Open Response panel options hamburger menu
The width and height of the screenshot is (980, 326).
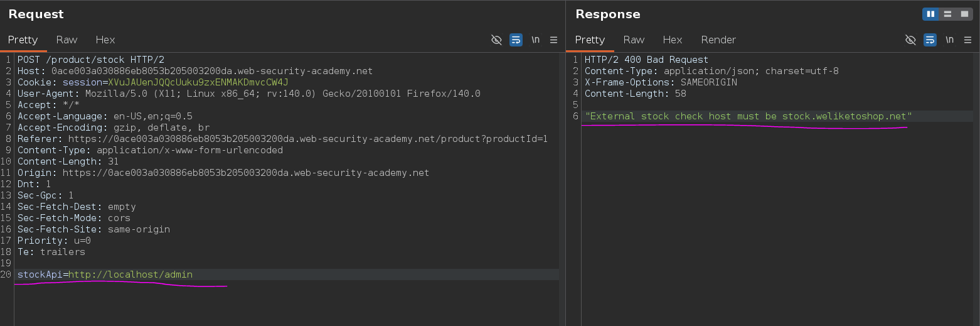click(967, 40)
